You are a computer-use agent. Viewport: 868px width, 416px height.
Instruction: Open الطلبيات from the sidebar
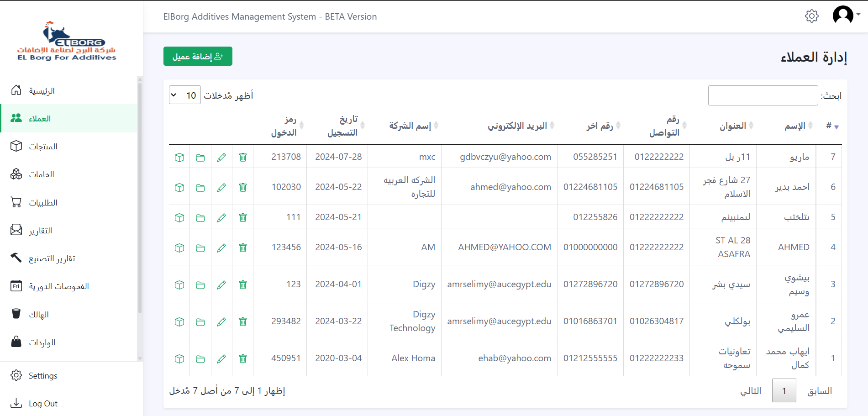pyautogui.click(x=43, y=203)
